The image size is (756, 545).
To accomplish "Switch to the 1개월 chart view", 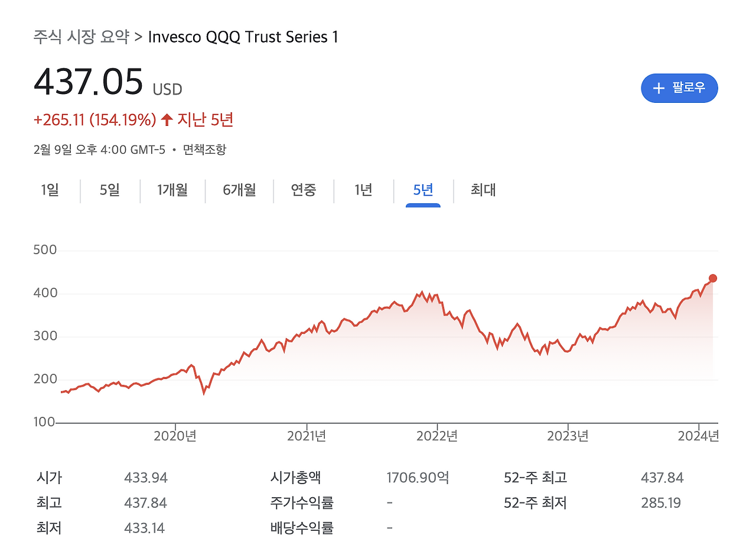I will [172, 190].
